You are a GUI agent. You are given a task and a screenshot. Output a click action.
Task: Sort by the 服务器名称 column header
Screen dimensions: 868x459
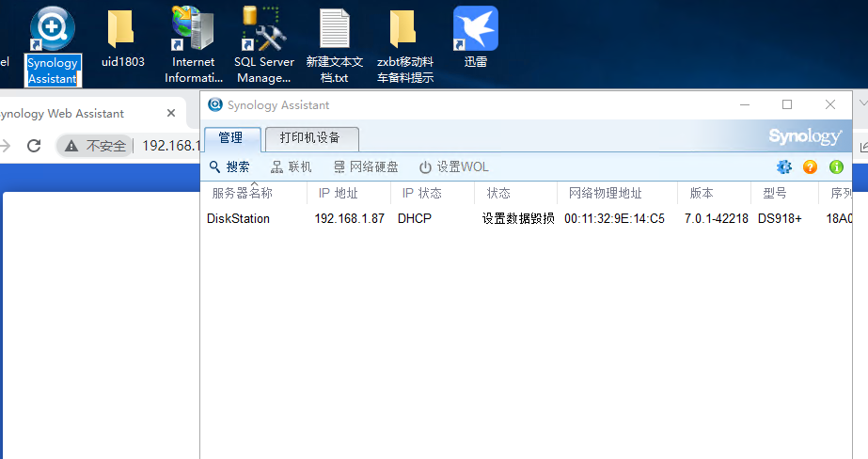(243, 193)
